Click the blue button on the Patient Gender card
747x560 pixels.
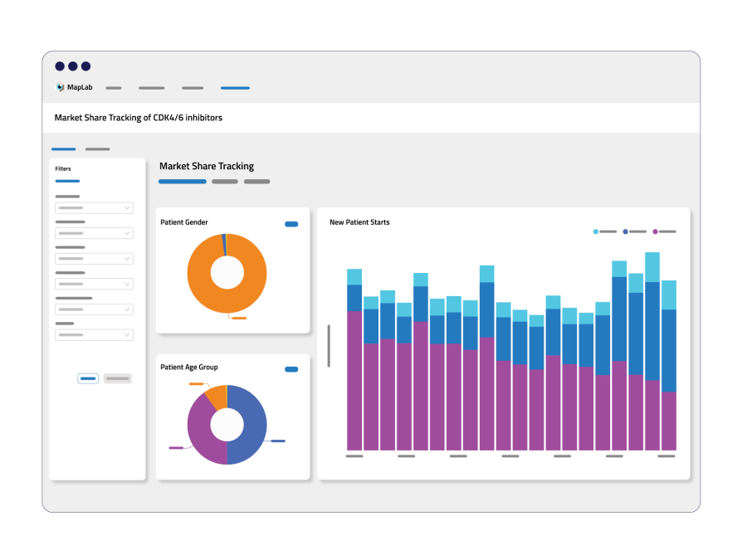pos(291,224)
